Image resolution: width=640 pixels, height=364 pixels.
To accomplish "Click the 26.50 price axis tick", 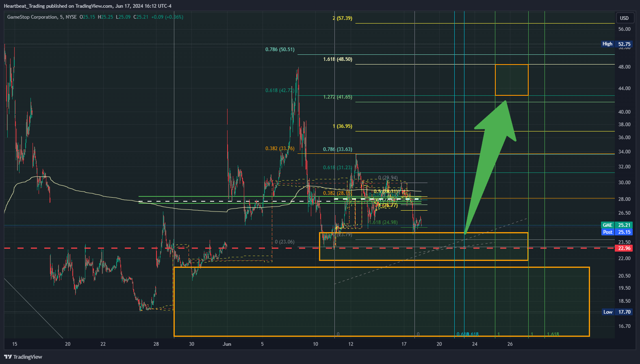I will (x=624, y=213).
